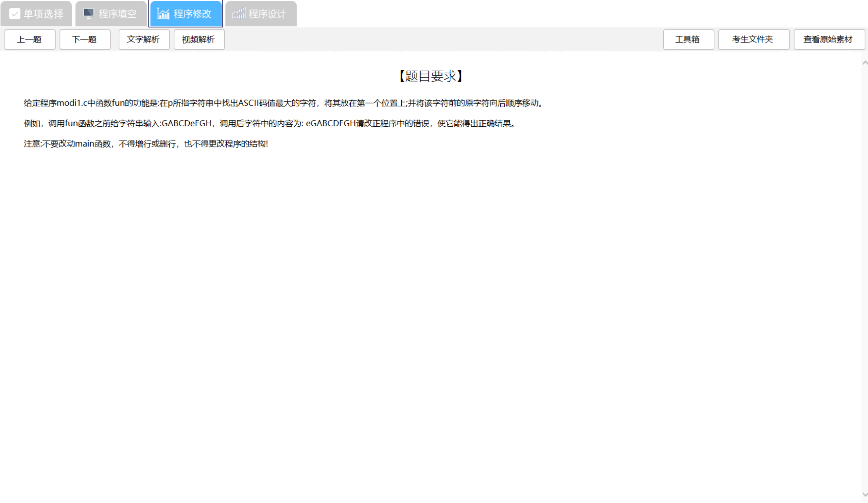This screenshot has height=503, width=868.
Task: Switch to the 程序设计 tab
Action: pos(261,14)
